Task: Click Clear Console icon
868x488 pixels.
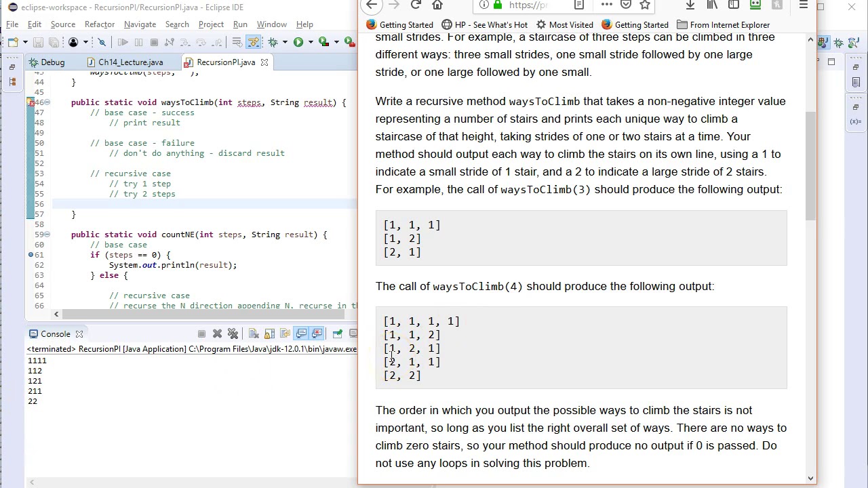Action: [254, 333]
